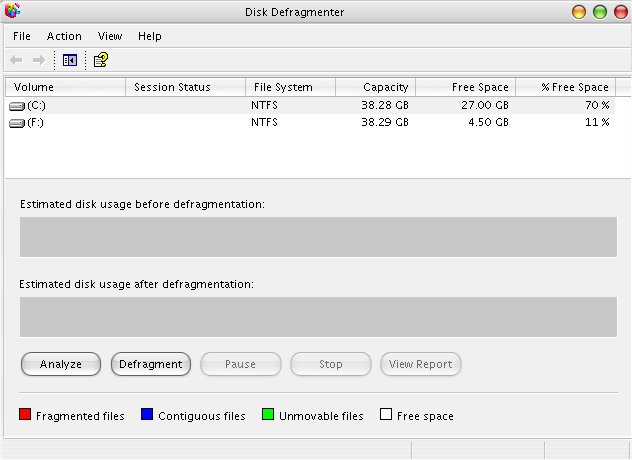Click the red Fragmented files legend swatch
Viewport: 632px width, 460px height.
(25, 415)
